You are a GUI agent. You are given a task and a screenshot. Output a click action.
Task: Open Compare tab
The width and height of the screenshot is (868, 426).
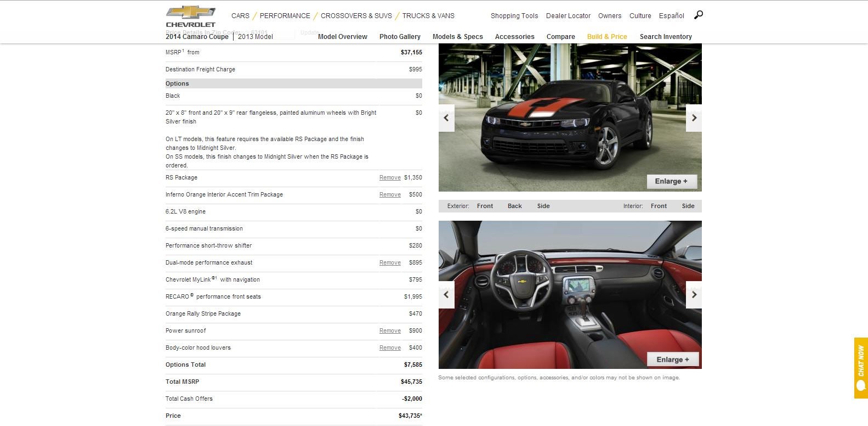[x=561, y=37]
